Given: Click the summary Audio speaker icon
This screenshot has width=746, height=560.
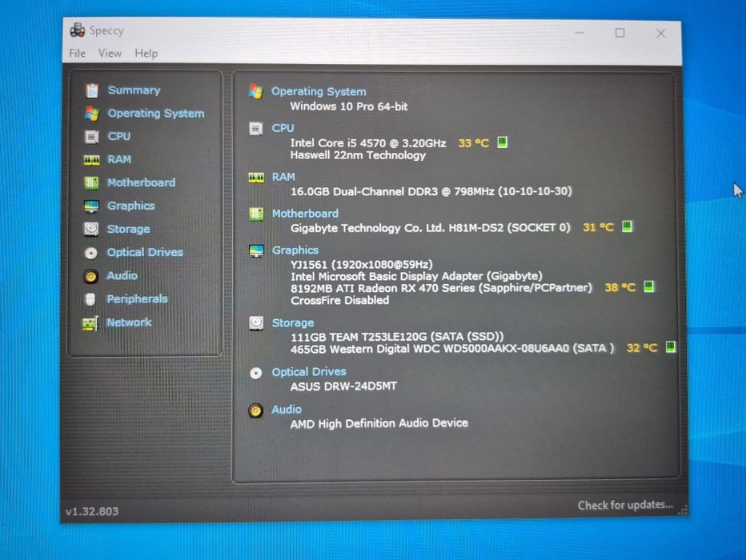Looking at the screenshot, I should (255, 410).
